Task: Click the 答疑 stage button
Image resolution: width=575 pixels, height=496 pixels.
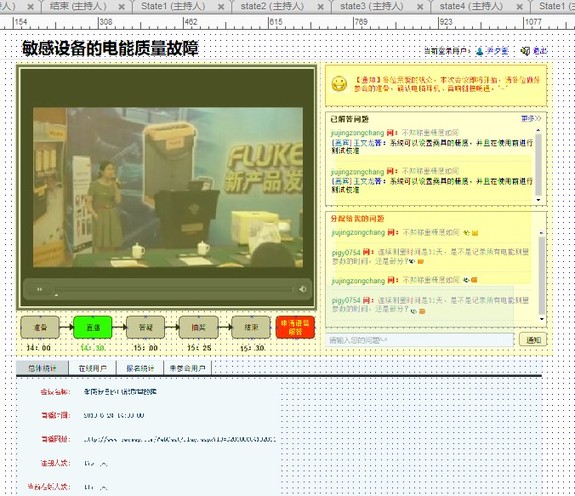Action: click(146, 327)
